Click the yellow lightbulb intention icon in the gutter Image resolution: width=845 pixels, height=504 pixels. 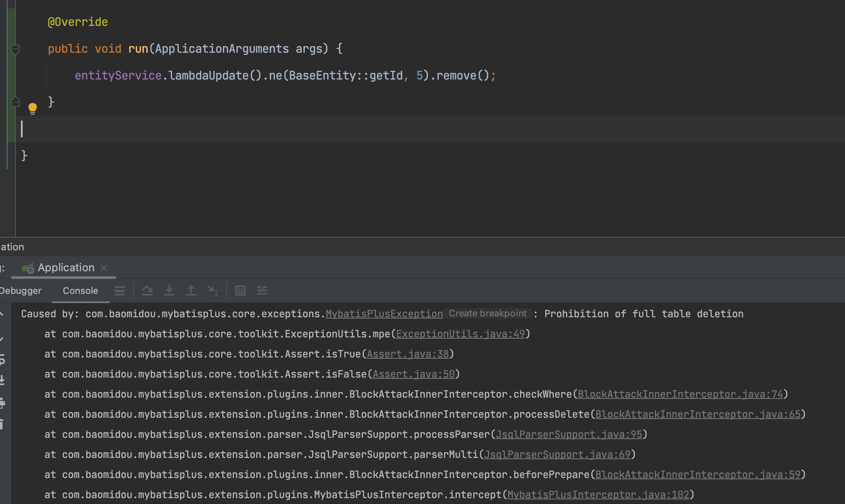point(33,108)
